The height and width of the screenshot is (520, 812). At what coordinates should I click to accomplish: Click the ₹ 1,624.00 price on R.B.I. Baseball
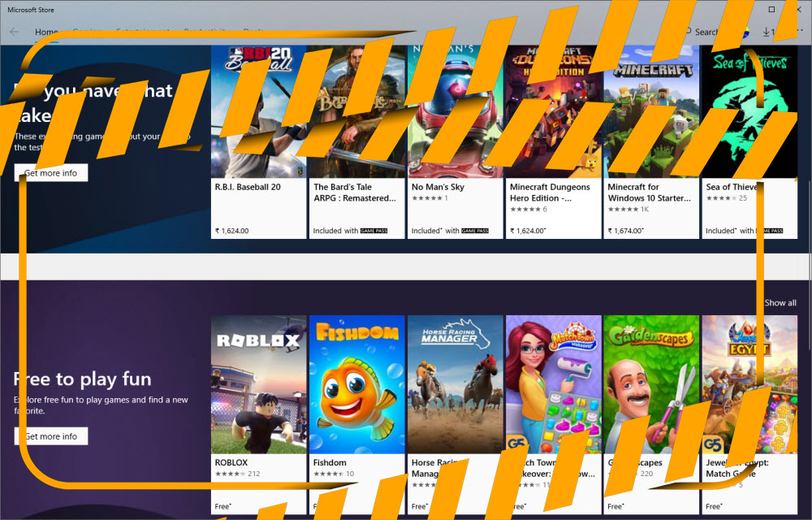coord(231,231)
